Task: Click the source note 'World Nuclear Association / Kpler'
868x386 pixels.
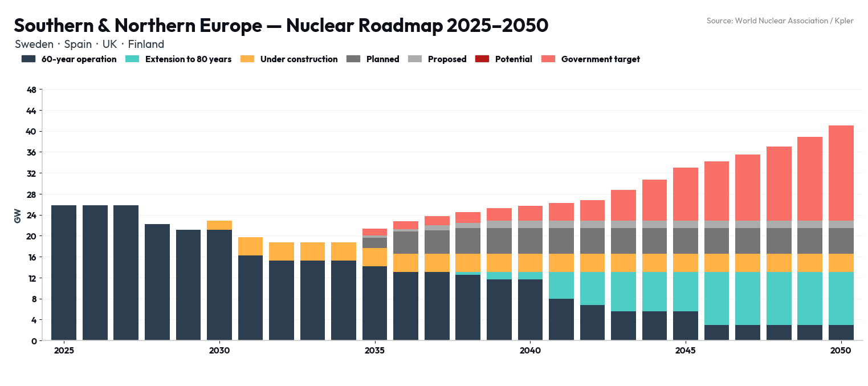Action: [794, 21]
